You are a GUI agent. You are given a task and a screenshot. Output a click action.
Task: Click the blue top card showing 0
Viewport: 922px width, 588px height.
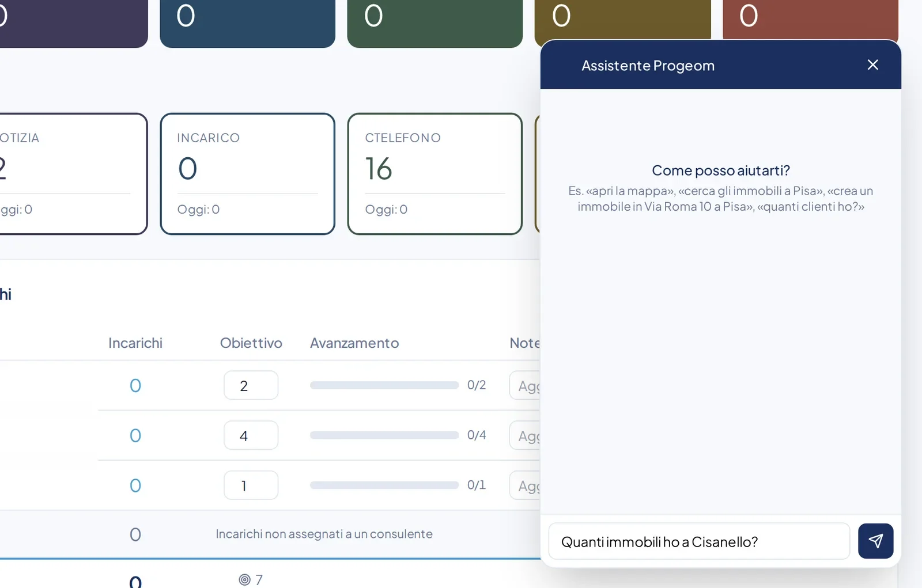click(248, 24)
